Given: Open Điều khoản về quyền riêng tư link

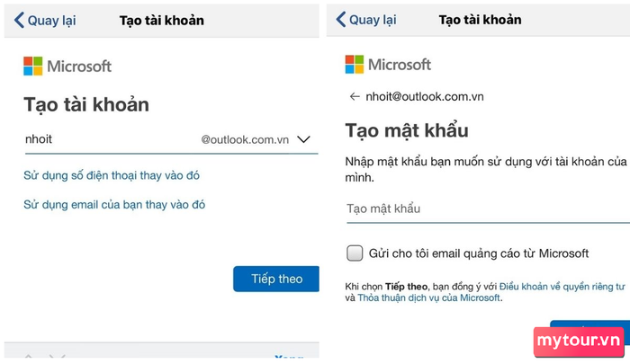Looking at the screenshot, I should click(x=562, y=287).
